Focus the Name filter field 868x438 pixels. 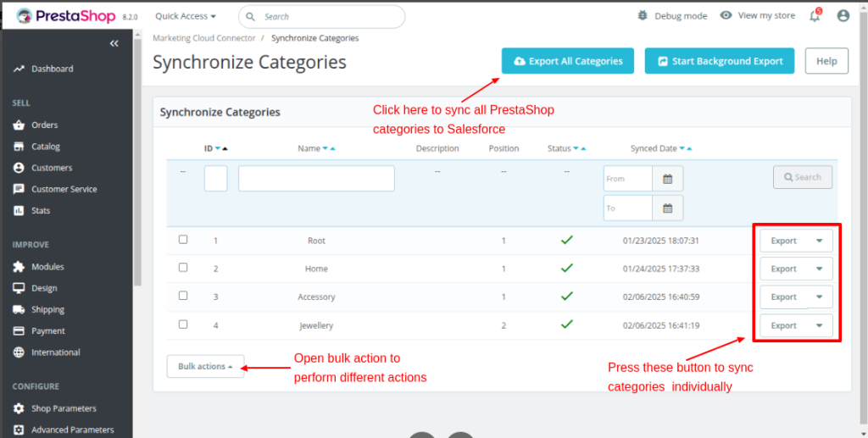317,179
